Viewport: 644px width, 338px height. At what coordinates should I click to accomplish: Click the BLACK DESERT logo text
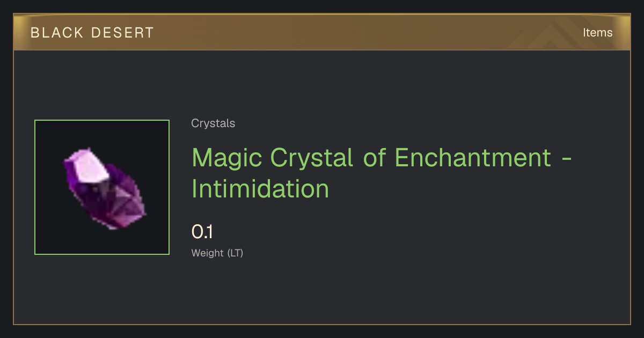coord(92,32)
